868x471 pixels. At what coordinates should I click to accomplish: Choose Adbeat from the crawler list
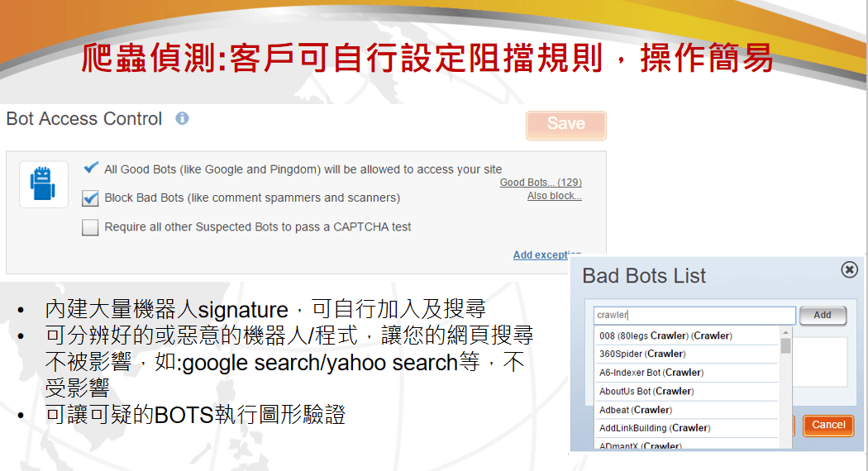636,410
